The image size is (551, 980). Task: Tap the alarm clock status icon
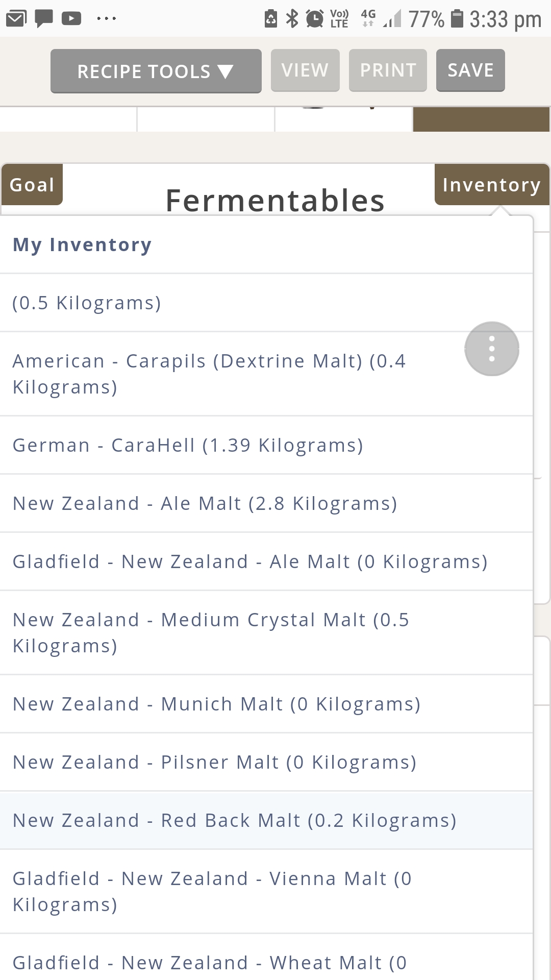[x=315, y=19]
